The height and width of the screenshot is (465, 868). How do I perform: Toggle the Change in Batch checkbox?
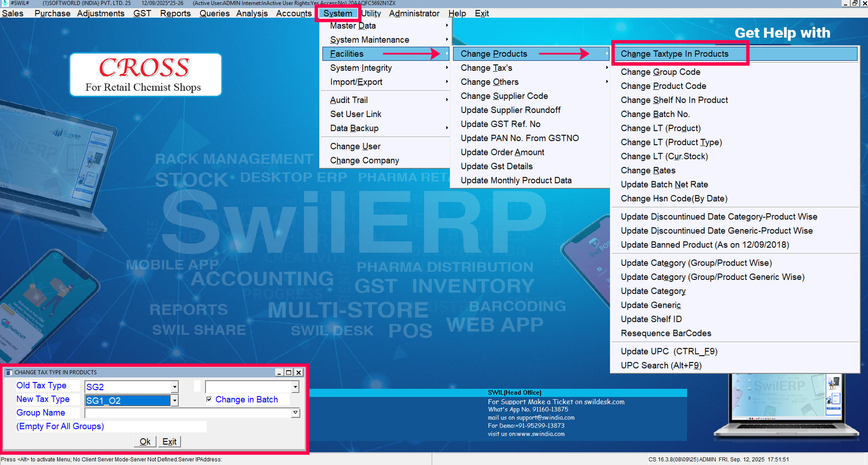point(209,399)
